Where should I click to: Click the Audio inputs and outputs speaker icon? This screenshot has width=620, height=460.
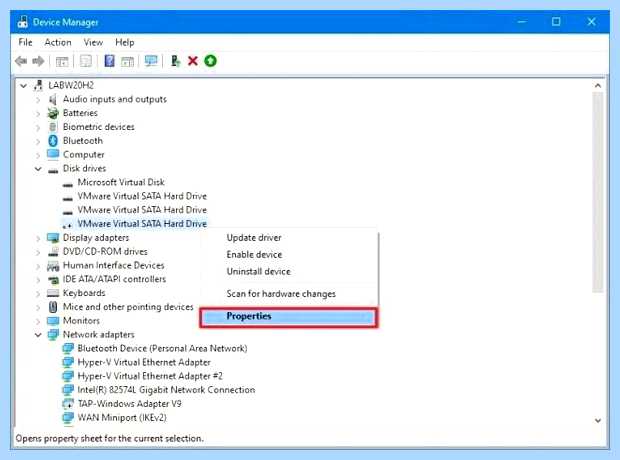(x=53, y=99)
